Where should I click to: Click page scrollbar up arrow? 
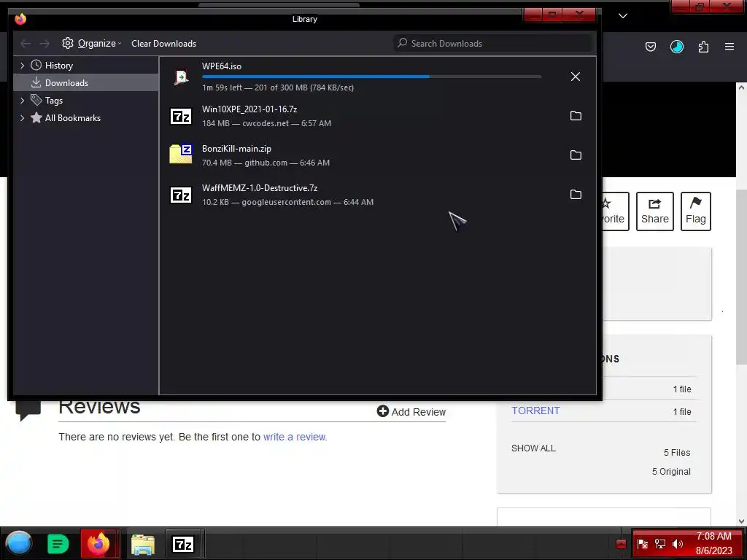(741, 87)
